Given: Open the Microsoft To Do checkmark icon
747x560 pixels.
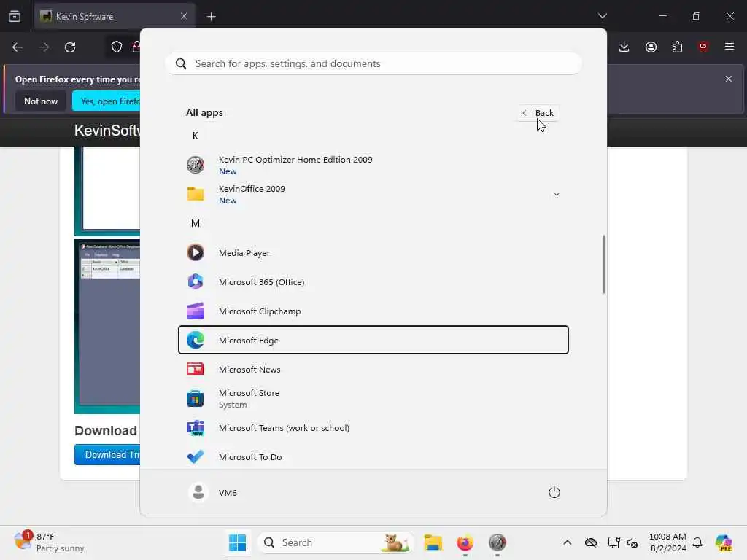Looking at the screenshot, I should point(196,456).
